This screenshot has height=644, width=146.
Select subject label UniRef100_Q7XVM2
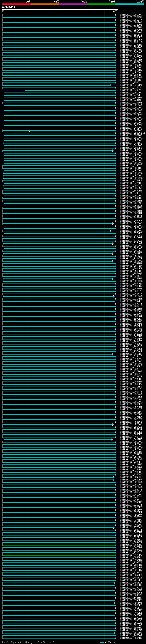point(131,45)
